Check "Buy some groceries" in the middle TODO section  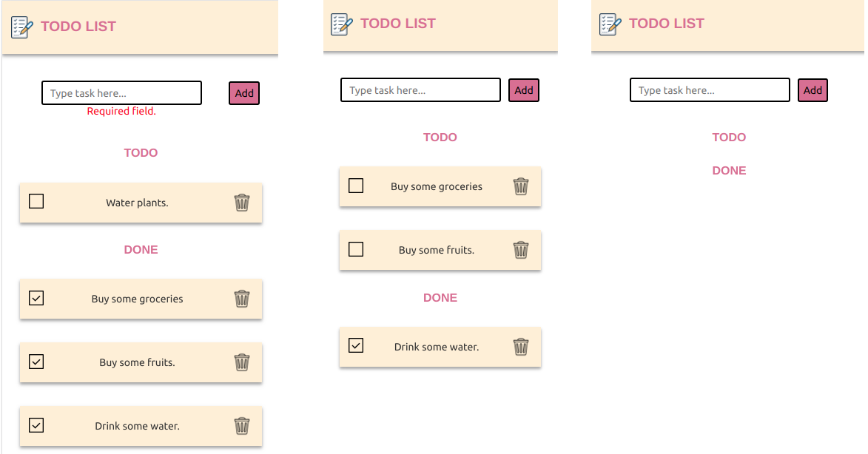[x=355, y=186]
